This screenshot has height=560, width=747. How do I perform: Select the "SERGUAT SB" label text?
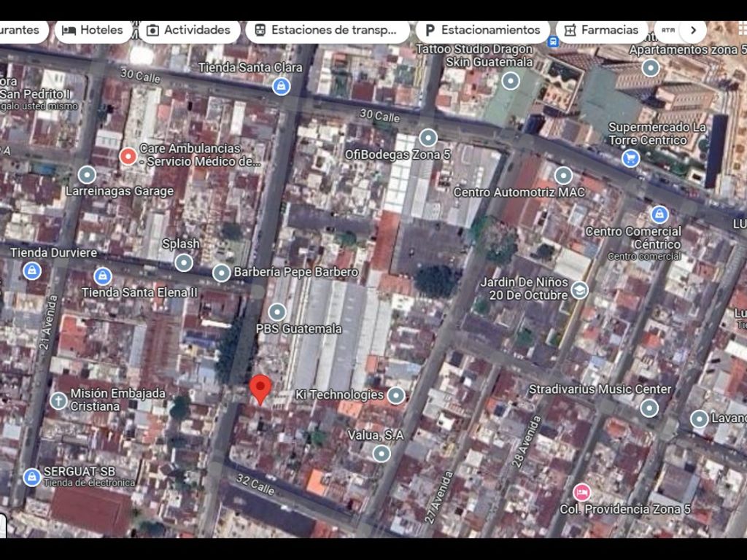click(79, 472)
